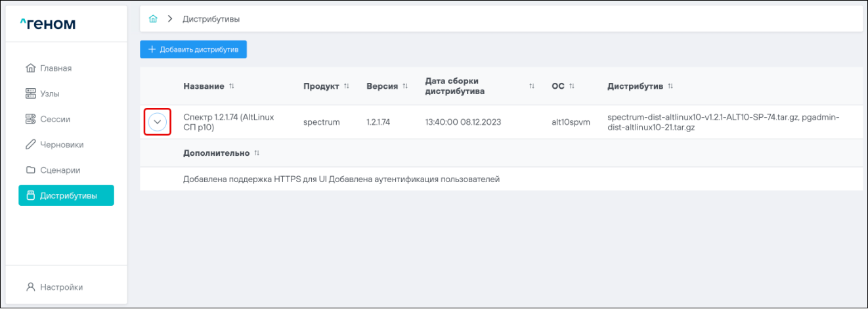Image resolution: width=868 pixels, height=309 pixels.
Task: Open Черновики in the sidebar
Action: [x=62, y=145]
